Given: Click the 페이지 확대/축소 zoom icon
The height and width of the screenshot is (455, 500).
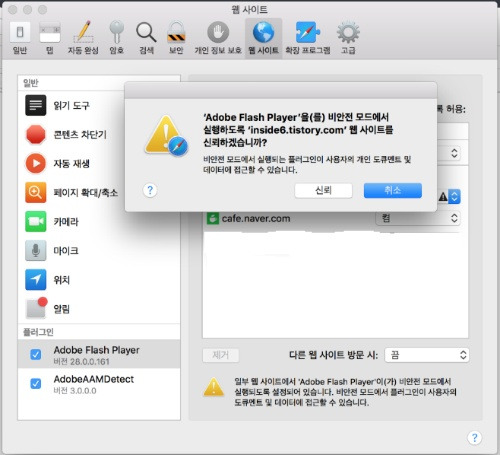Looking at the screenshot, I should (x=36, y=192).
